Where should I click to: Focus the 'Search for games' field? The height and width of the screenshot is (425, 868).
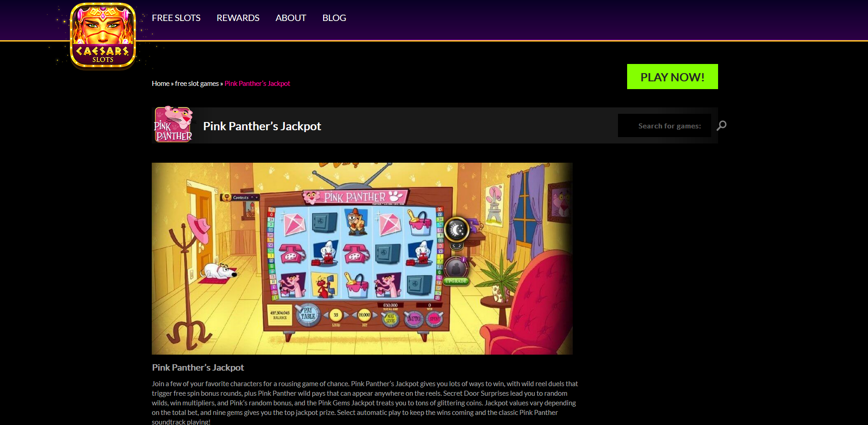665,126
